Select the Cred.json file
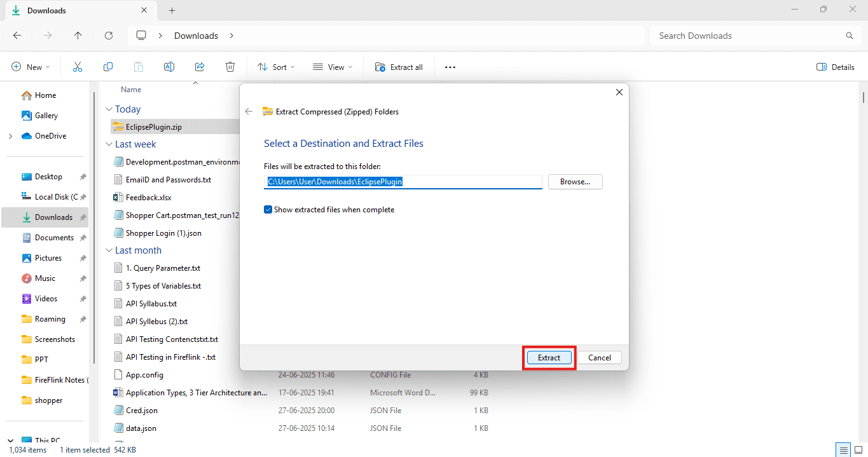The image size is (868, 457). pyautogui.click(x=135, y=411)
